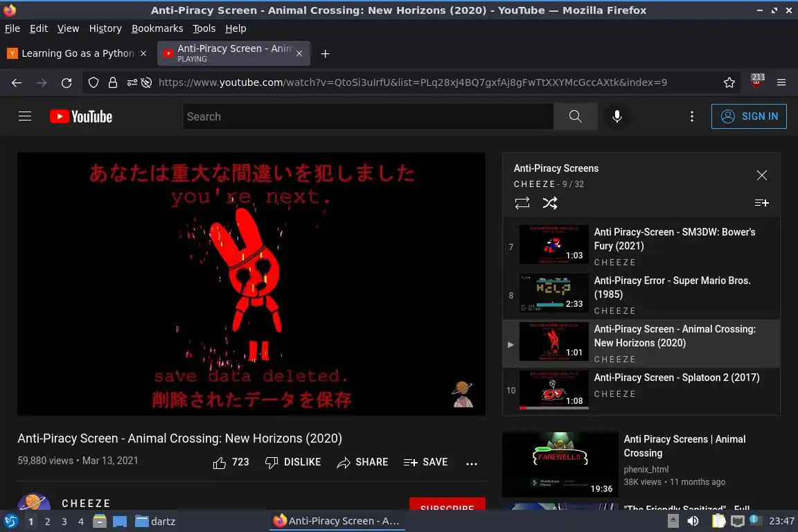This screenshot has width=798, height=532.
Task: Open the Bookmarks menu
Action: point(157,28)
